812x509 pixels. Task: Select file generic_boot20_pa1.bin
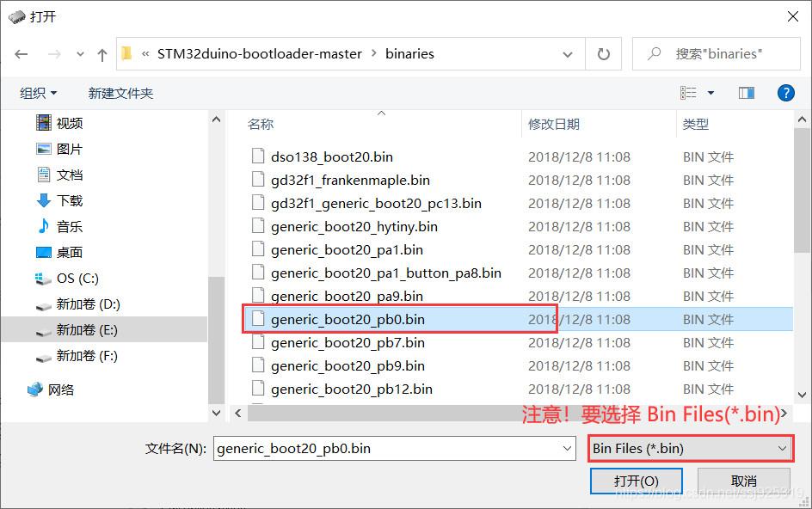347,250
